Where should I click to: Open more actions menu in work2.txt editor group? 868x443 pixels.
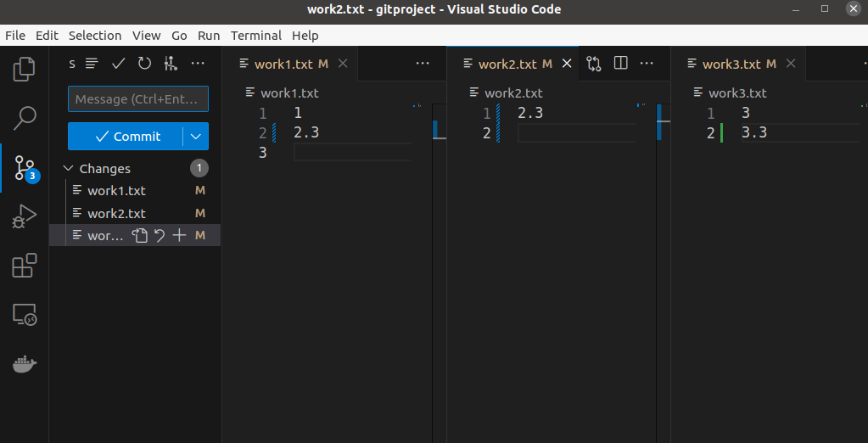[x=647, y=64]
